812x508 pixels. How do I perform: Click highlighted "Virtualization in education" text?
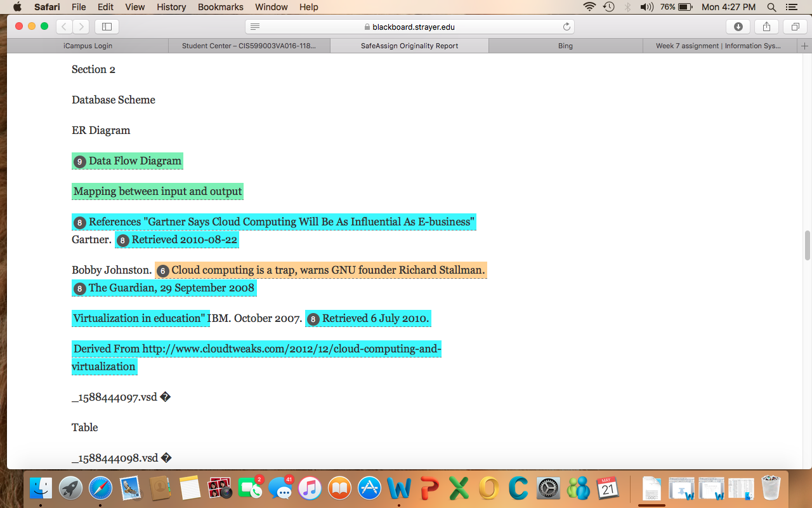tap(141, 319)
